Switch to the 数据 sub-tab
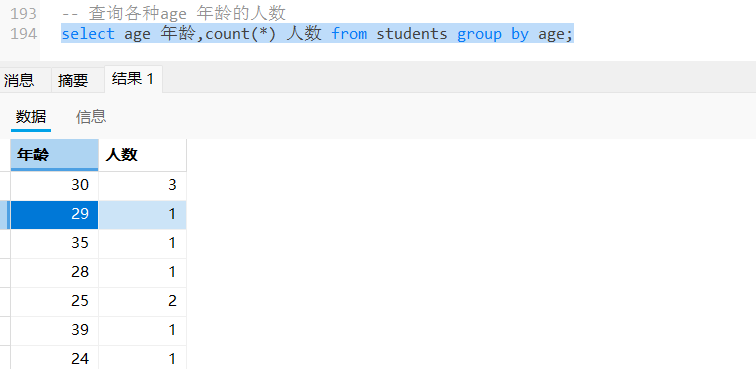 (31, 117)
